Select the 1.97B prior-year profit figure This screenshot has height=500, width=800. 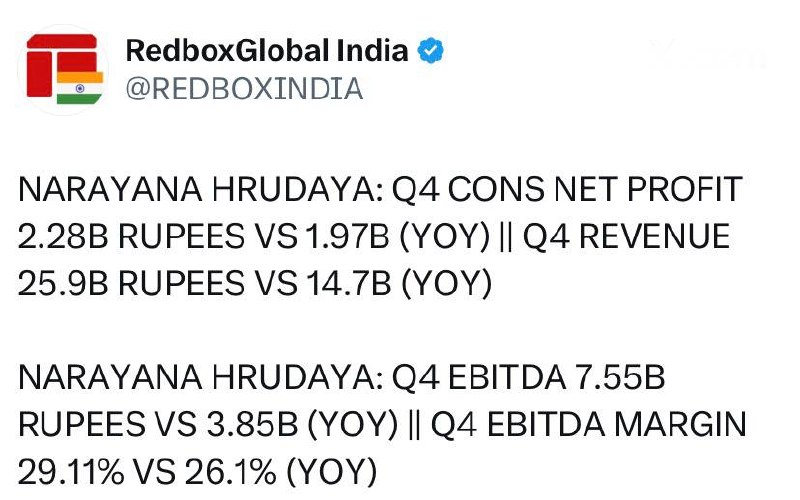tap(347, 236)
